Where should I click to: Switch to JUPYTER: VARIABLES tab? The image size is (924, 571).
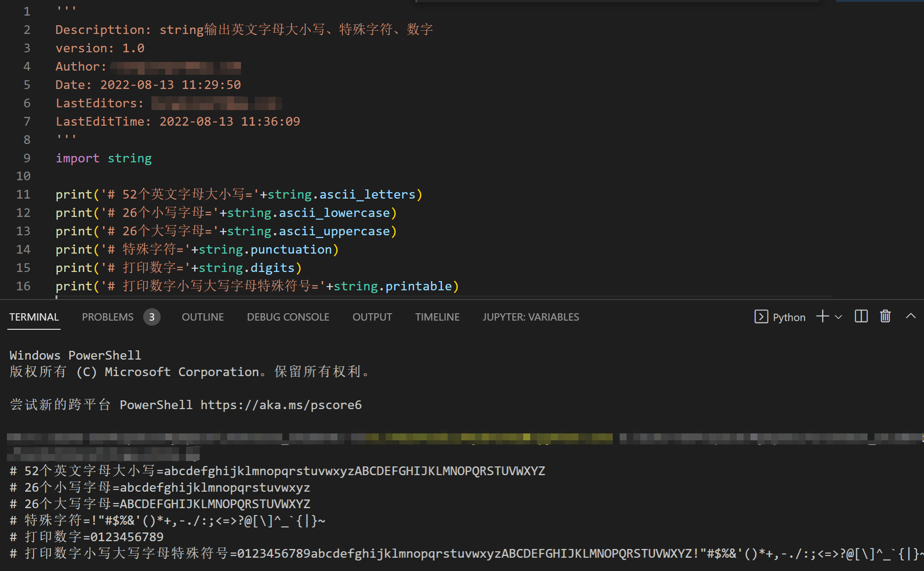pyautogui.click(x=531, y=317)
